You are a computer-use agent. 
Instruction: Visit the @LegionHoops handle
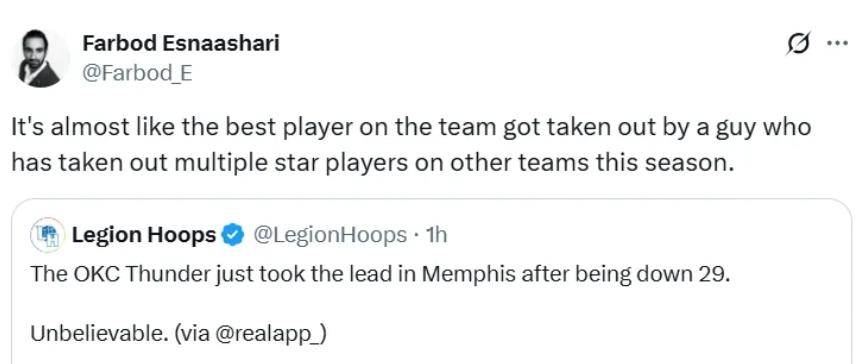pyautogui.click(x=328, y=235)
